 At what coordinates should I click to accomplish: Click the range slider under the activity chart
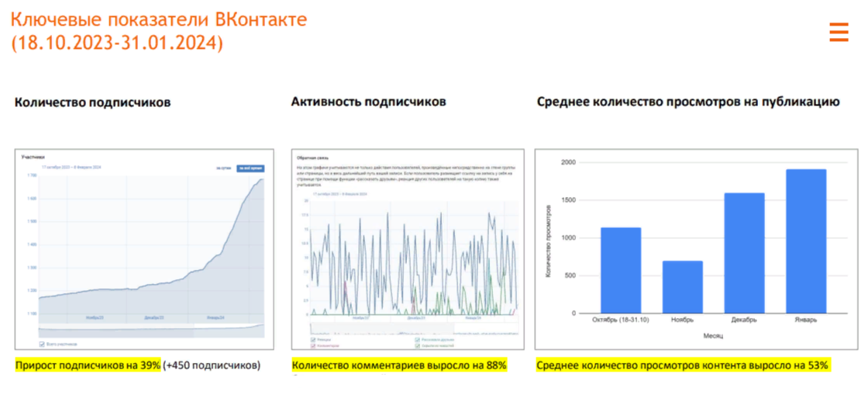click(x=414, y=328)
